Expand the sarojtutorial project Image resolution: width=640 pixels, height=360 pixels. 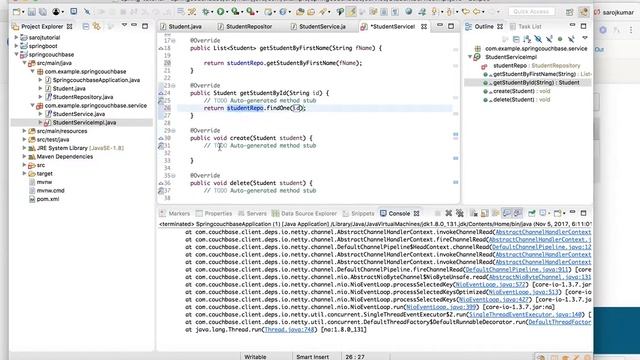(x=16, y=38)
